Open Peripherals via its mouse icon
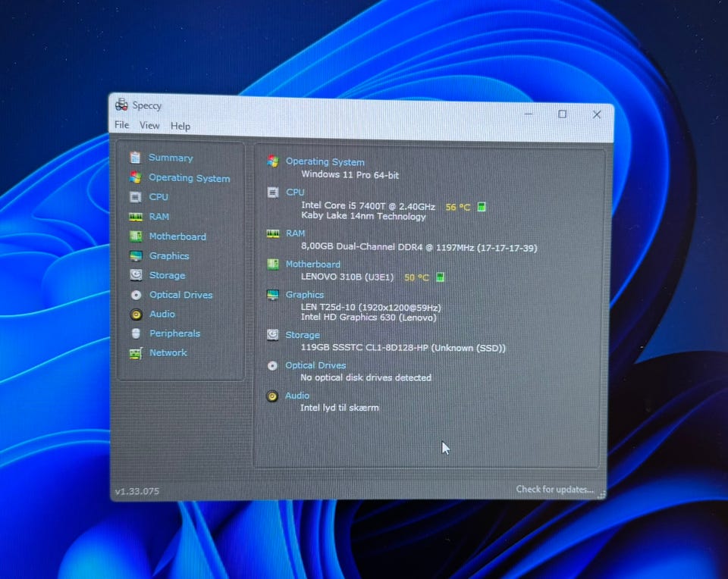This screenshot has height=579, width=728. (x=136, y=333)
